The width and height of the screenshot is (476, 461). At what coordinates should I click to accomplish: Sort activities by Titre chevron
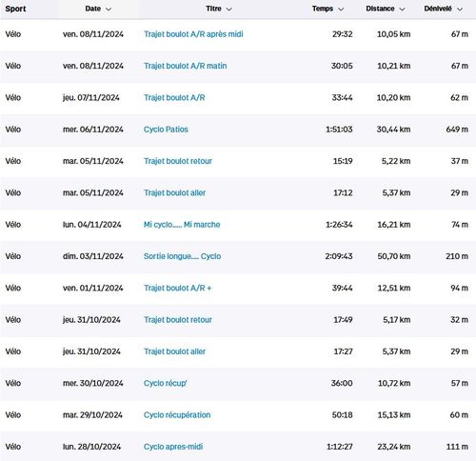coord(228,10)
